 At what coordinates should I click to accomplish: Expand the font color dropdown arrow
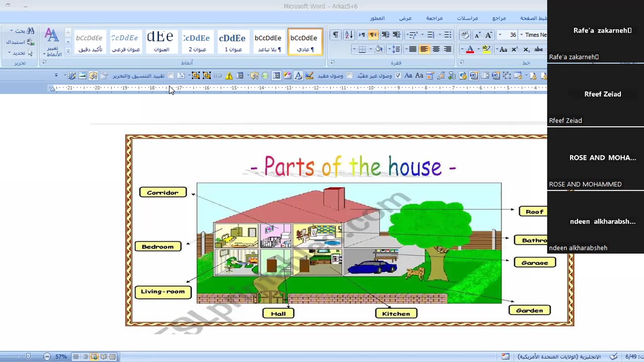click(x=461, y=49)
